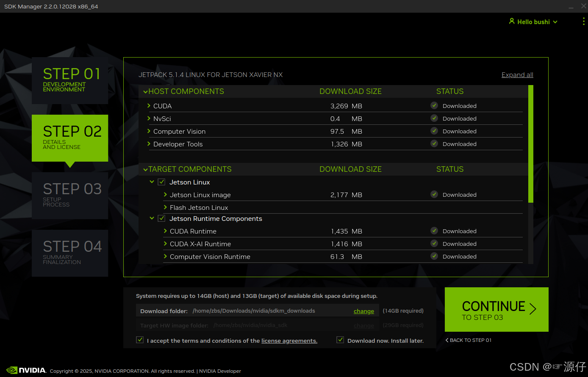
Task: Collapse the Jetson Runtime Components group
Action: tap(152, 218)
